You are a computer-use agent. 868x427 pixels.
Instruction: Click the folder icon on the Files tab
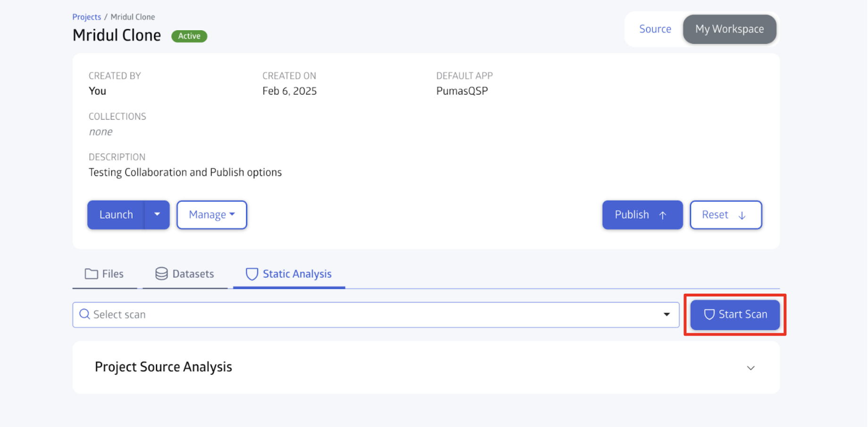pos(92,273)
